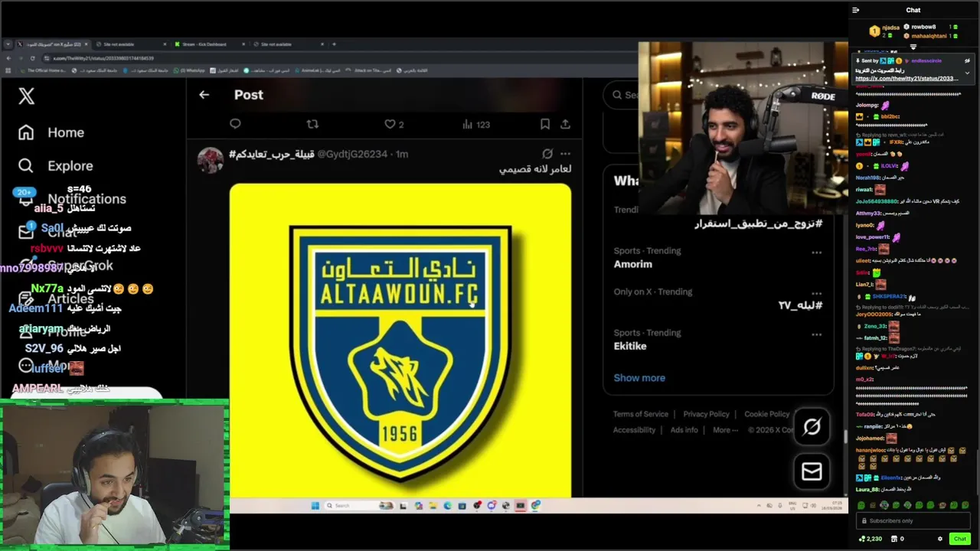Open more options for the Amorim trend

[x=816, y=253]
